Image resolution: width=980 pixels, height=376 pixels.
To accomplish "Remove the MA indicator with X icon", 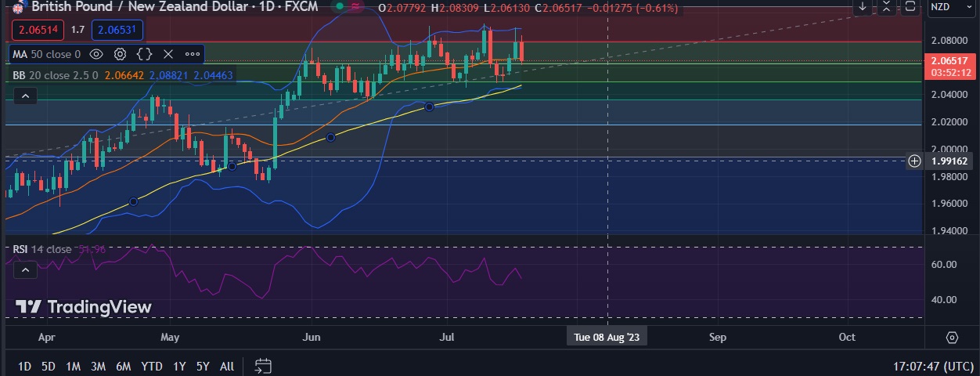I will 168,54.
